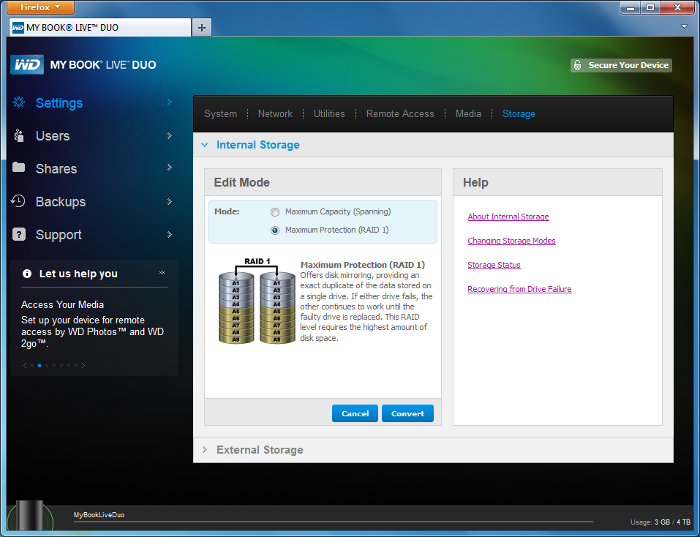Click Secure Your Device button
The image size is (700, 537).
pos(621,65)
